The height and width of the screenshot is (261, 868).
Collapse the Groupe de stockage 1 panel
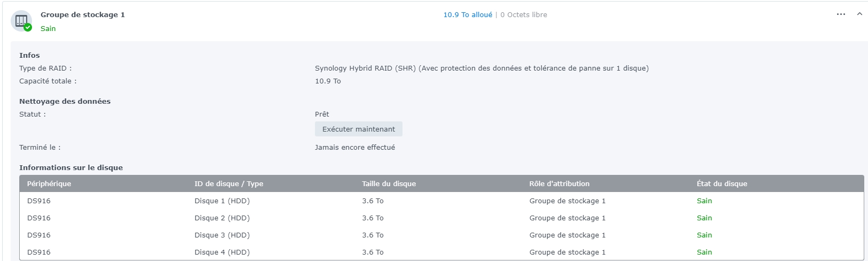859,14
